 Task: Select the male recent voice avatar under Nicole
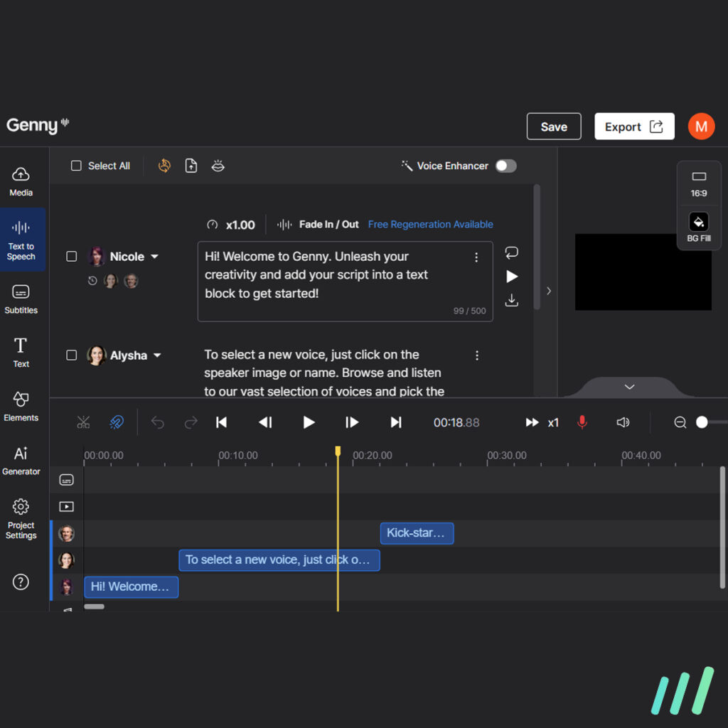tap(131, 281)
